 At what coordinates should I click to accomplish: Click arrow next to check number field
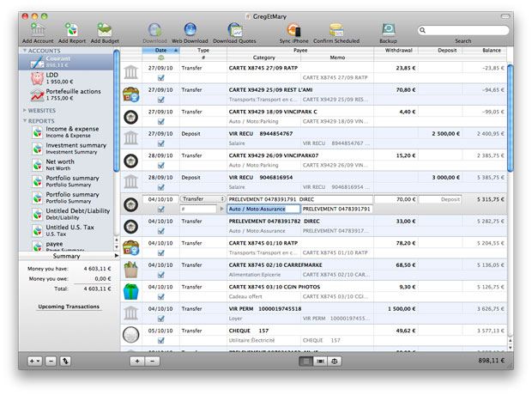[222, 209]
